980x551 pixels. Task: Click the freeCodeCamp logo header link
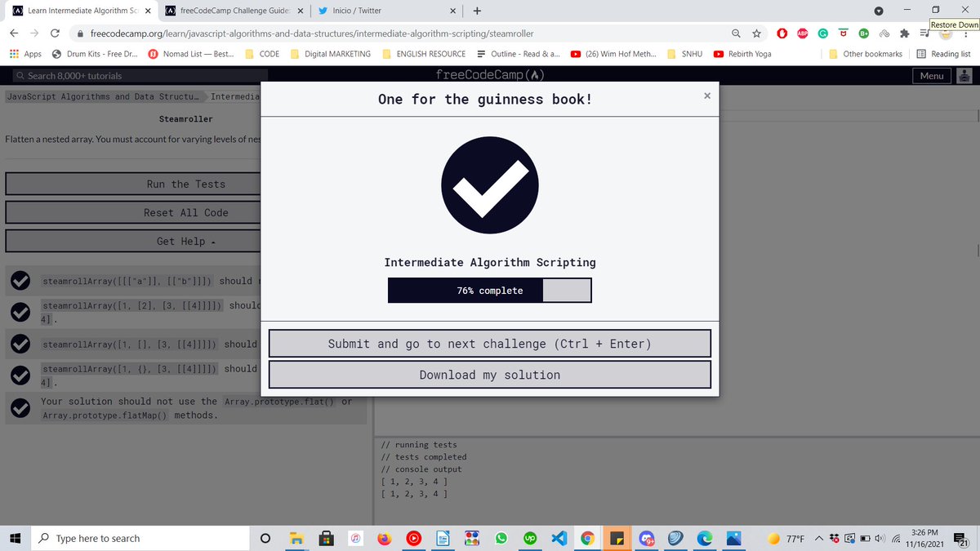(490, 75)
